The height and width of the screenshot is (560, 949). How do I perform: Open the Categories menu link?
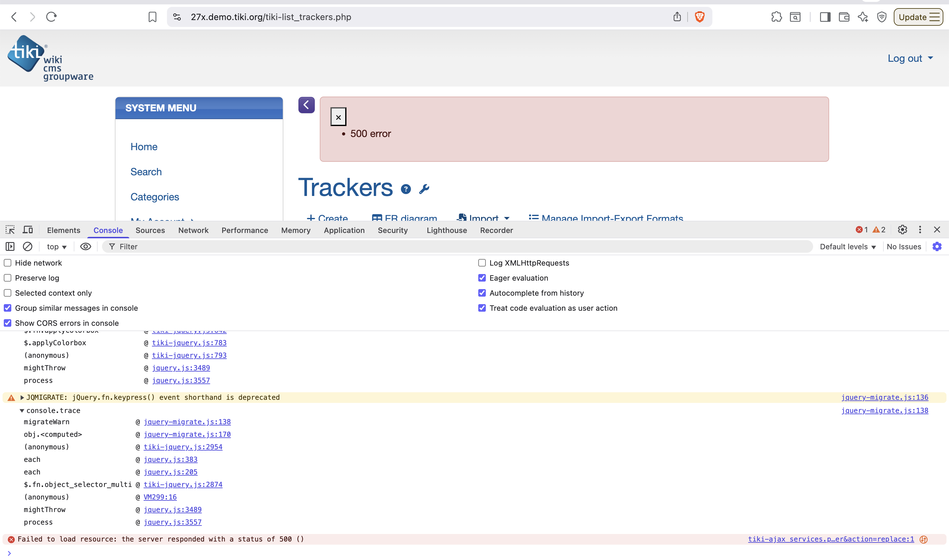click(155, 197)
